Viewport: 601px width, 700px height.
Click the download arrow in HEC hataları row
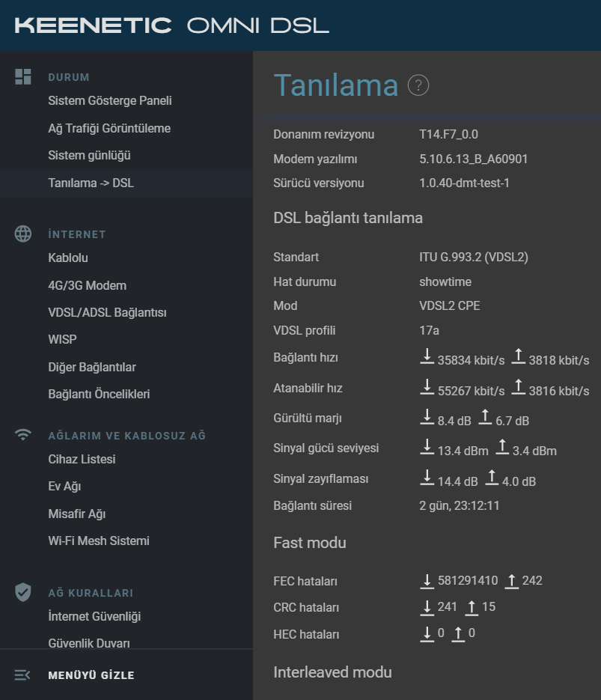427,634
